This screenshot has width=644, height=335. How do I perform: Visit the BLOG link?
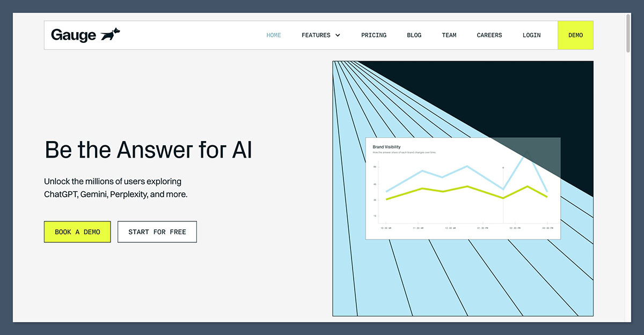(414, 35)
